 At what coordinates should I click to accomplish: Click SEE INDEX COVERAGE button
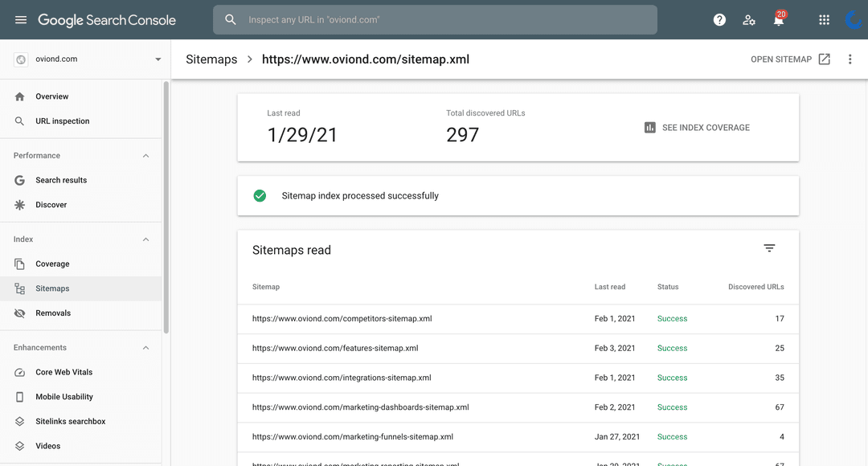tap(697, 127)
